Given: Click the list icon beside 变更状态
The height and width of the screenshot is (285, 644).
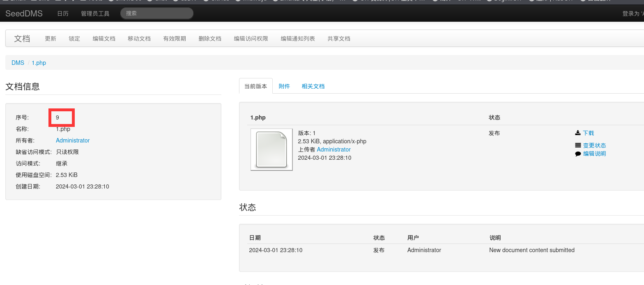Looking at the screenshot, I should [578, 145].
